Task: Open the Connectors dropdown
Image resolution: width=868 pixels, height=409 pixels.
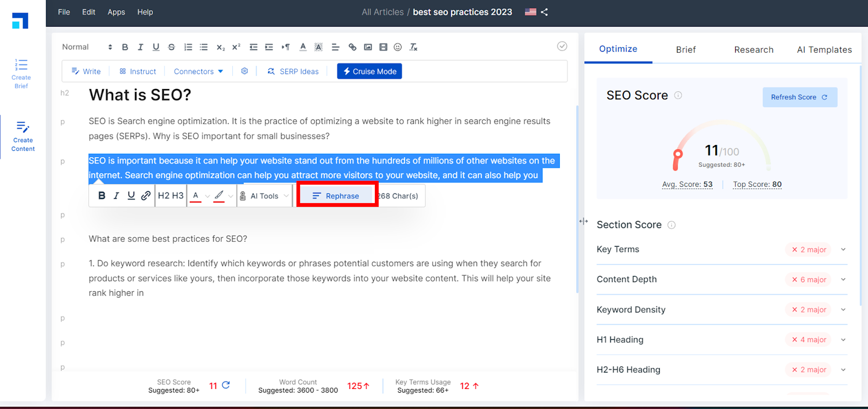Action: point(199,71)
